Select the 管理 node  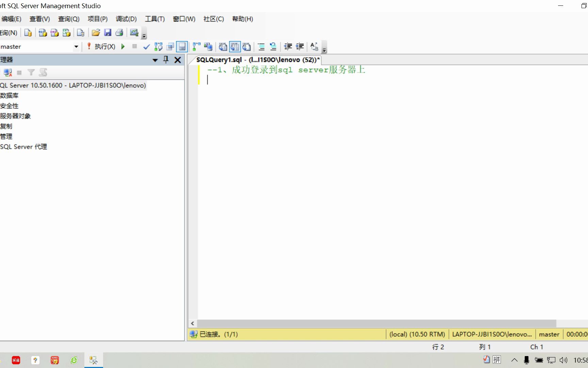6,137
